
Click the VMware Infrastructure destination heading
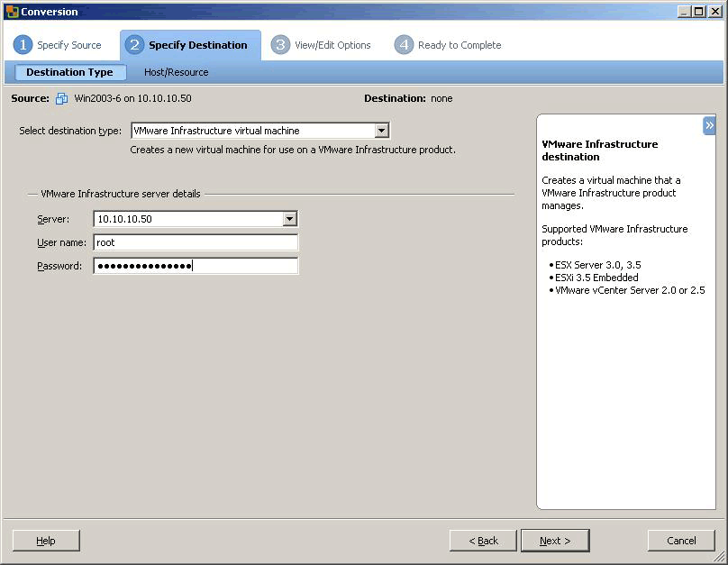click(x=600, y=150)
